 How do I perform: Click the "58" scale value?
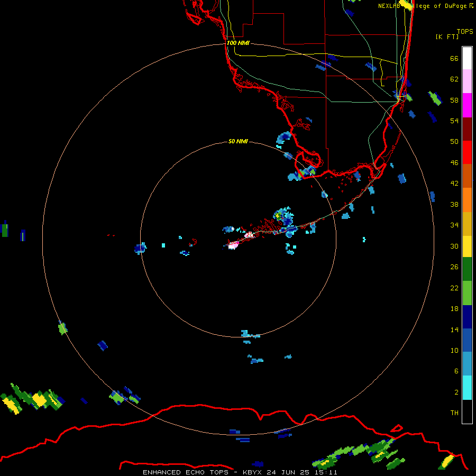coord(454,100)
